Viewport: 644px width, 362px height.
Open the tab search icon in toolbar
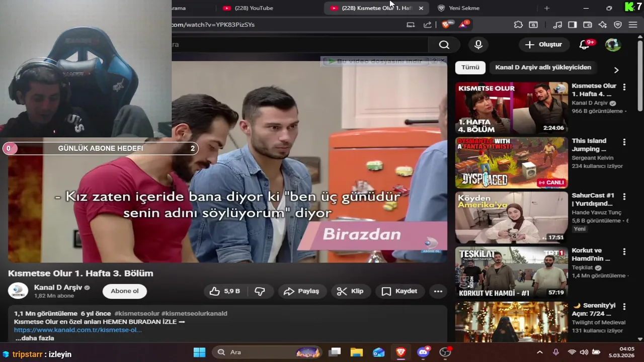[x=533, y=25]
